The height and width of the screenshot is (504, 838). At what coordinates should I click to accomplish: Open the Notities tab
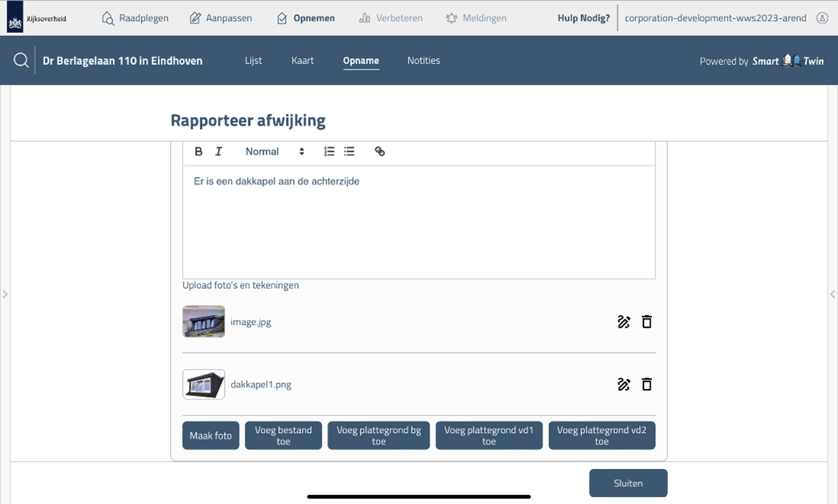424,60
